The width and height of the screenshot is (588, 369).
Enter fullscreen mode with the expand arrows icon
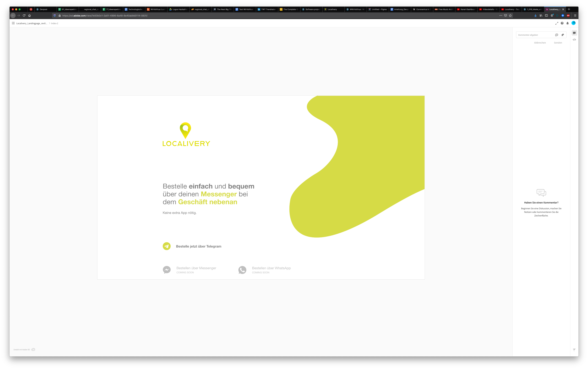click(556, 23)
